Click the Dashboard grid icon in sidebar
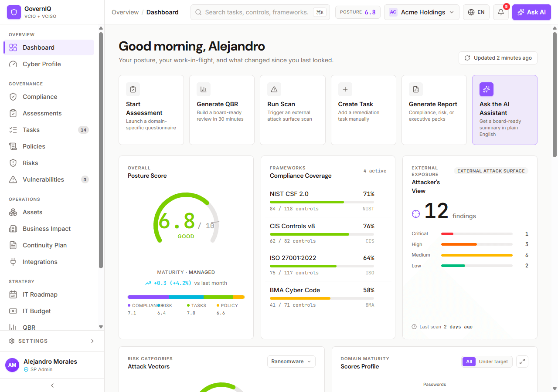Screen dimensions: 558x392 13,47
